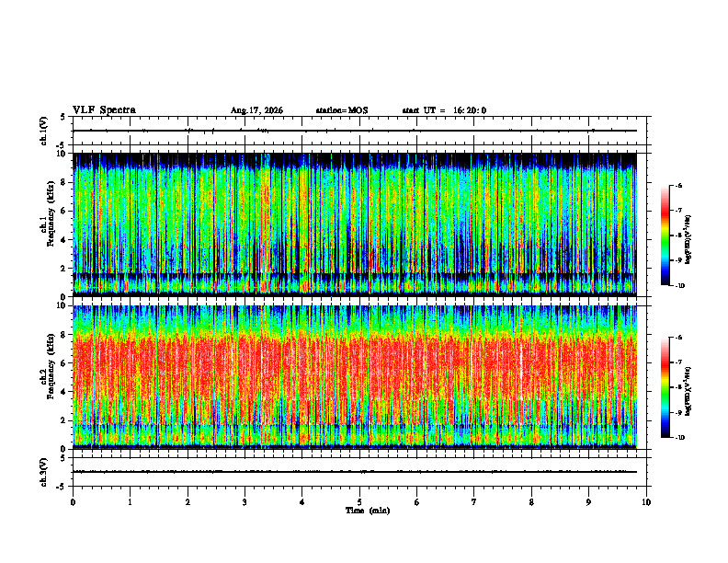The image size is (728, 563).
Task: Click the 0 minute tick on time axis
Action: 73,502
